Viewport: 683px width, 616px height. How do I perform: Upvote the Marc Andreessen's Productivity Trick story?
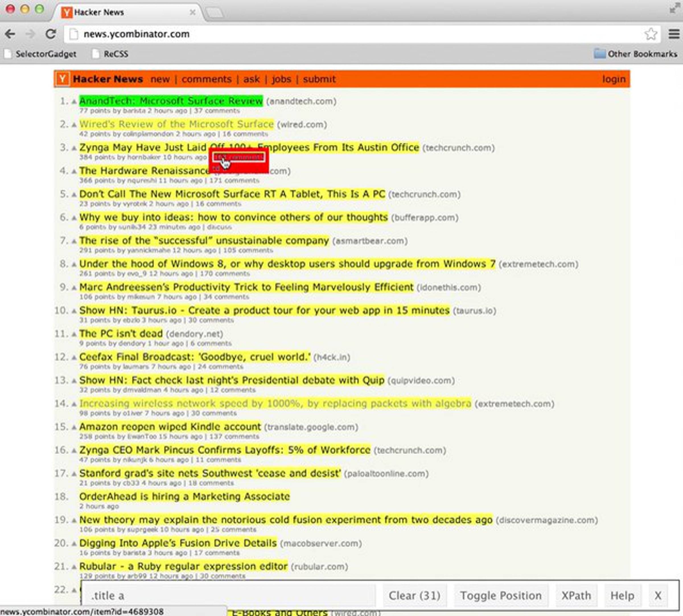tap(74, 288)
